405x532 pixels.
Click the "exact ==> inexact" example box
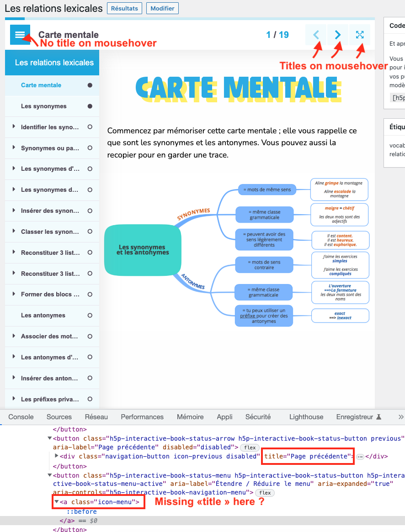point(340,316)
